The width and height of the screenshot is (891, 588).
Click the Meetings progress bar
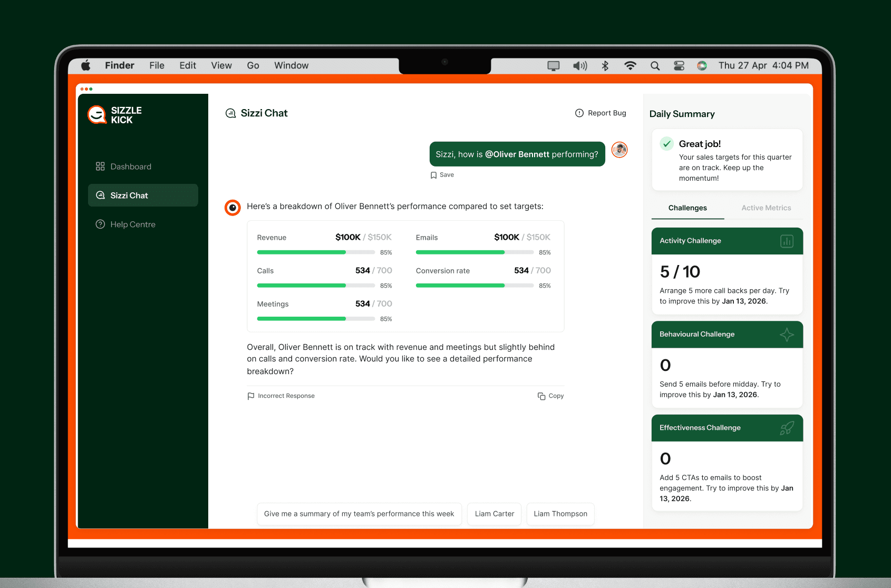click(316, 319)
